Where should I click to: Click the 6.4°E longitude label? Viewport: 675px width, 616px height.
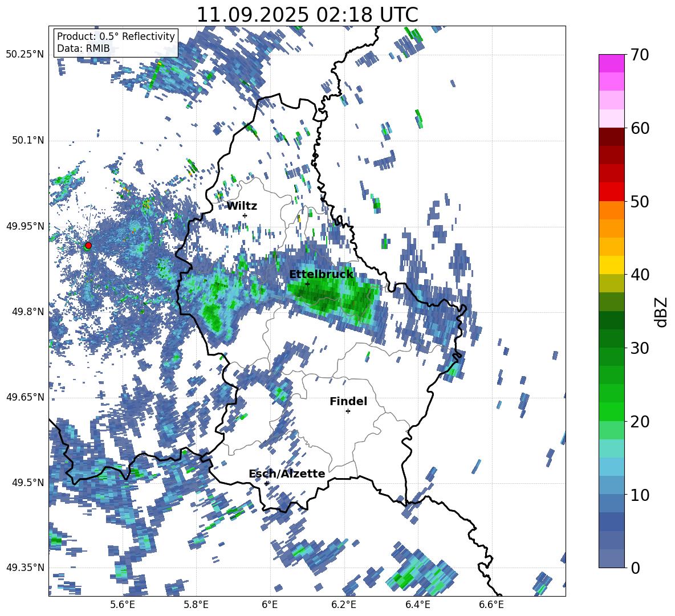point(417,605)
